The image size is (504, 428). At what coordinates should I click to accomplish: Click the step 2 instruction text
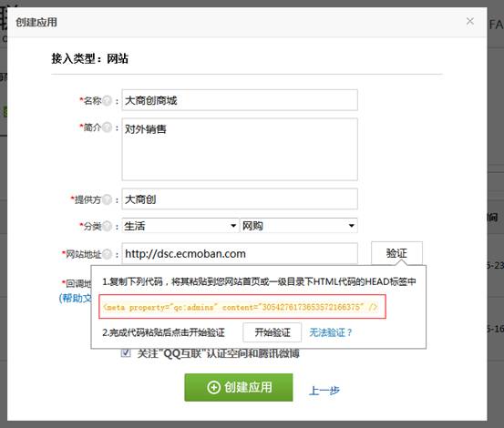tap(164, 332)
